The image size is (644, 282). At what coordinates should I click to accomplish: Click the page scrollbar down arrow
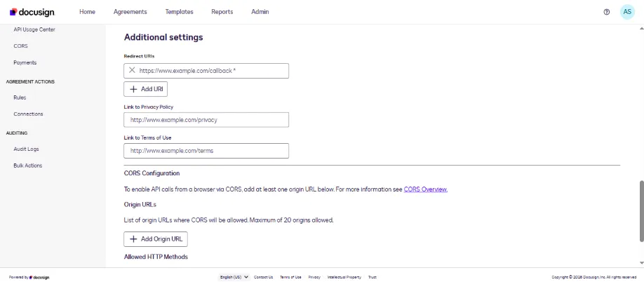641,262
